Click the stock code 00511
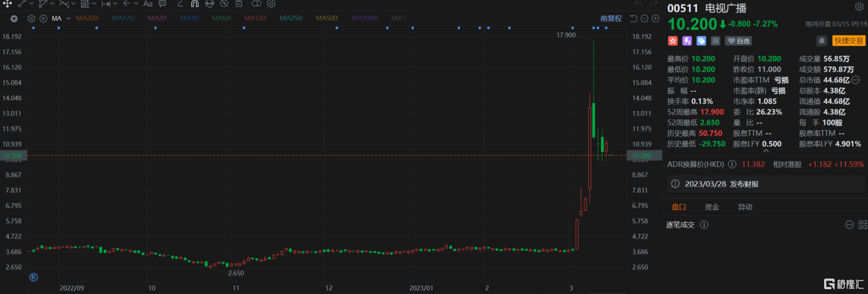868x294 pixels. click(x=681, y=8)
